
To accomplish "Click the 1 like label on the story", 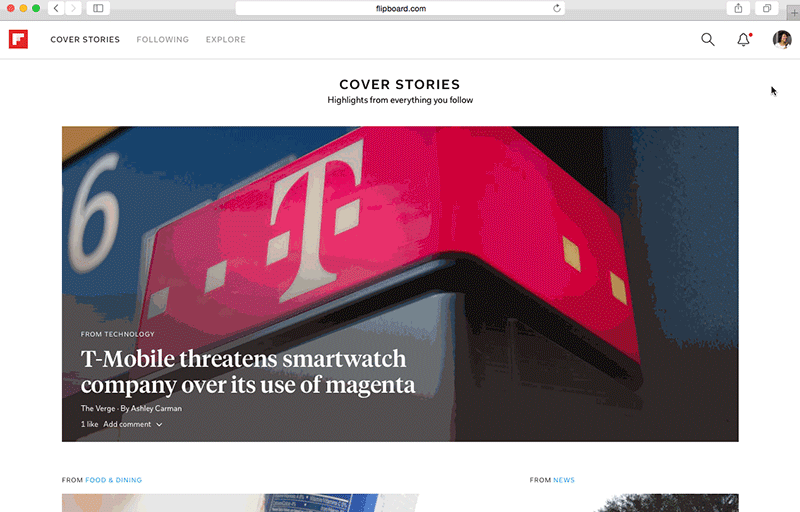I will click(89, 424).
